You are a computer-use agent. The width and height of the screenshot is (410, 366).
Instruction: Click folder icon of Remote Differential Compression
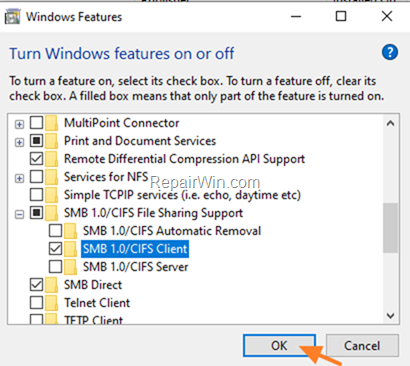point(52,159)
